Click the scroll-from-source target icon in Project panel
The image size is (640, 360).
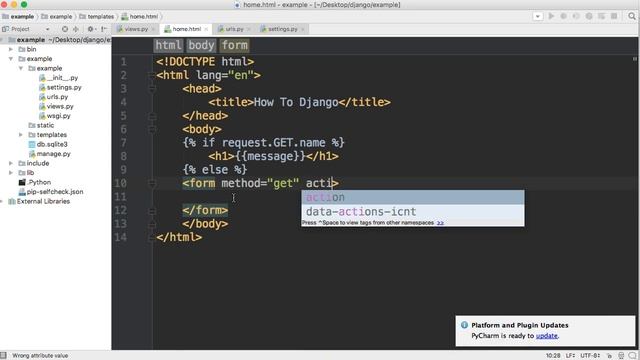click(x=65, y=29)
